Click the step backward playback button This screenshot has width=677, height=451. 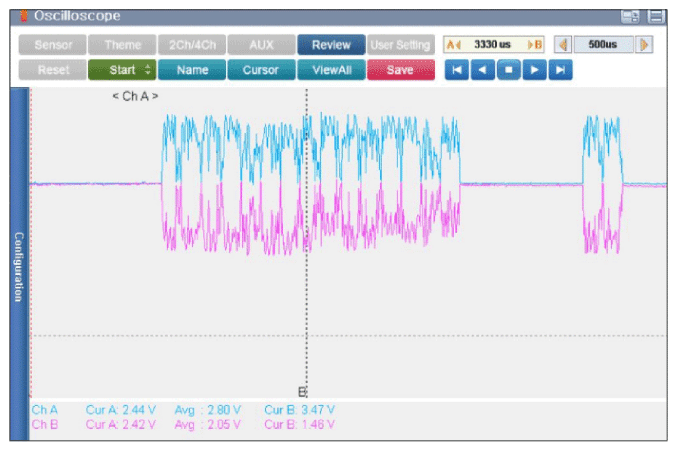(483, 70)
